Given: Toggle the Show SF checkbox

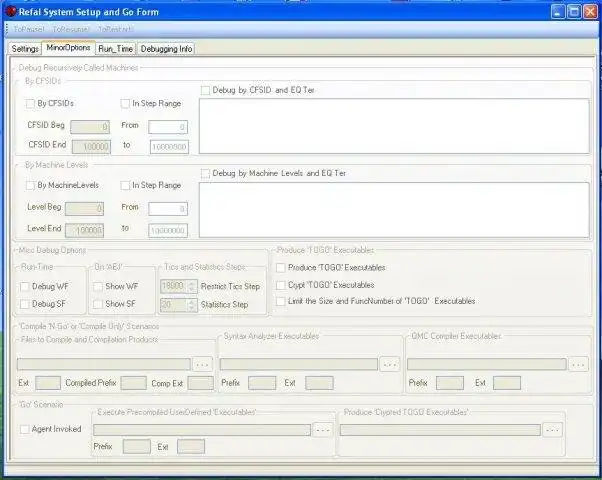Looking at the screenshot, I should (98, 304).
